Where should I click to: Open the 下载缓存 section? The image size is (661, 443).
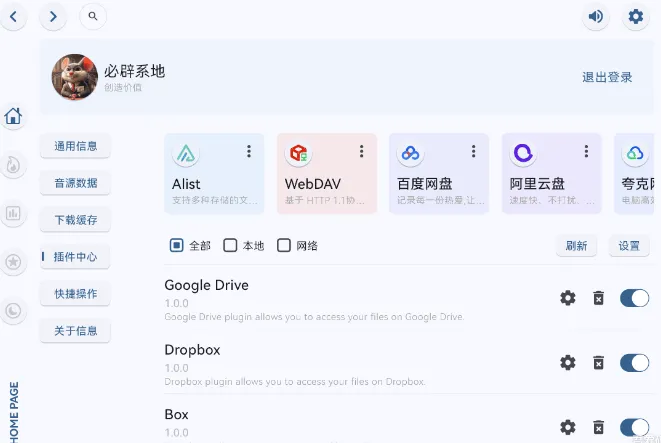click(x=75, y=220)
